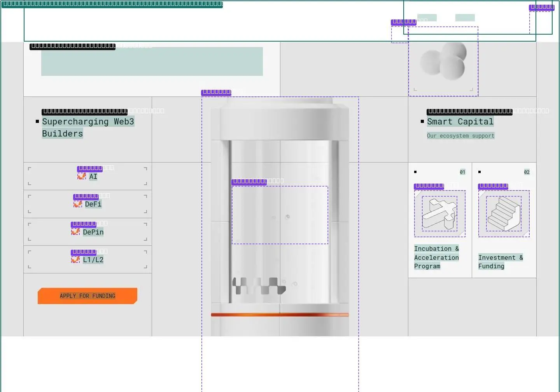Select the L1/L2 category label

pyautogui.click(x=93, y=260)
